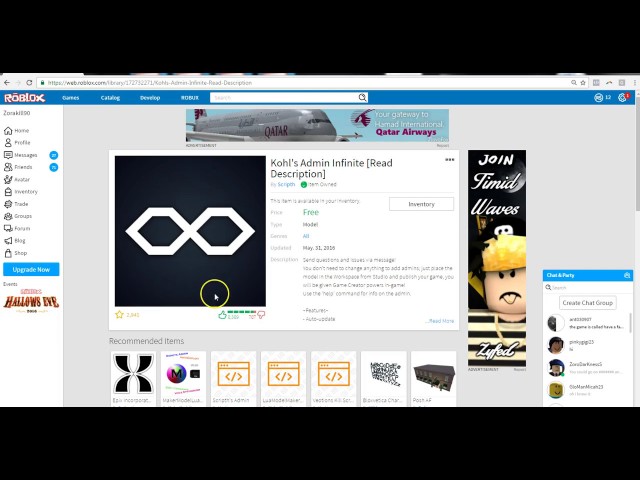Open the settings gear icon
Image resolution: width=640 pixels, height=480 pixels.
(x=622, y=98)
